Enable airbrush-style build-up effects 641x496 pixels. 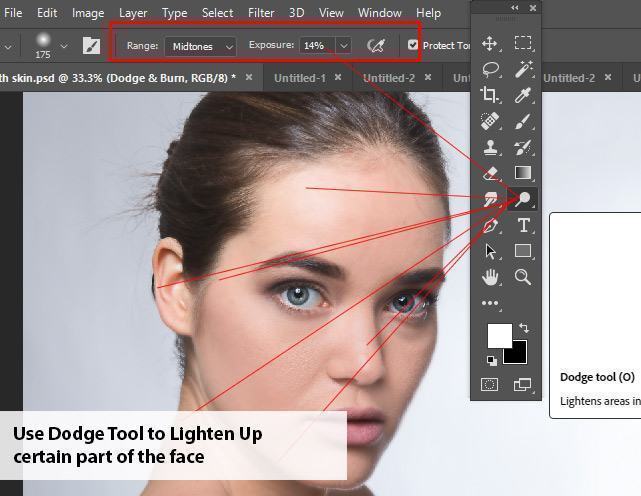(x=376, y=46)
